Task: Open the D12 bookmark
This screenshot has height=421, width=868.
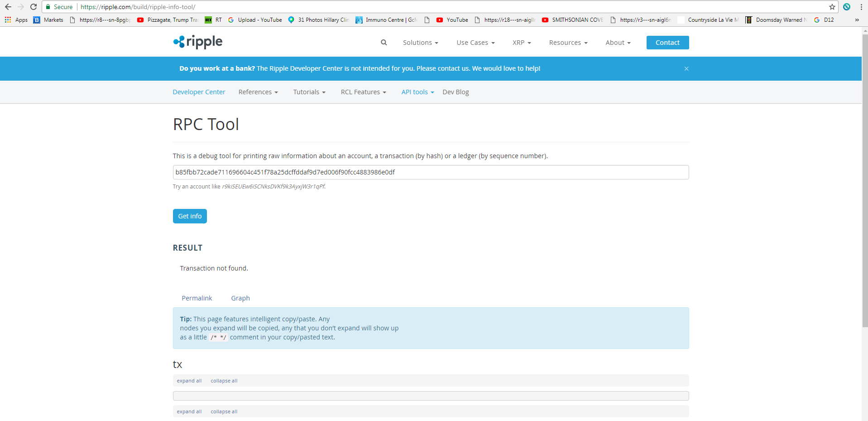Action: [x=824, y=20]
